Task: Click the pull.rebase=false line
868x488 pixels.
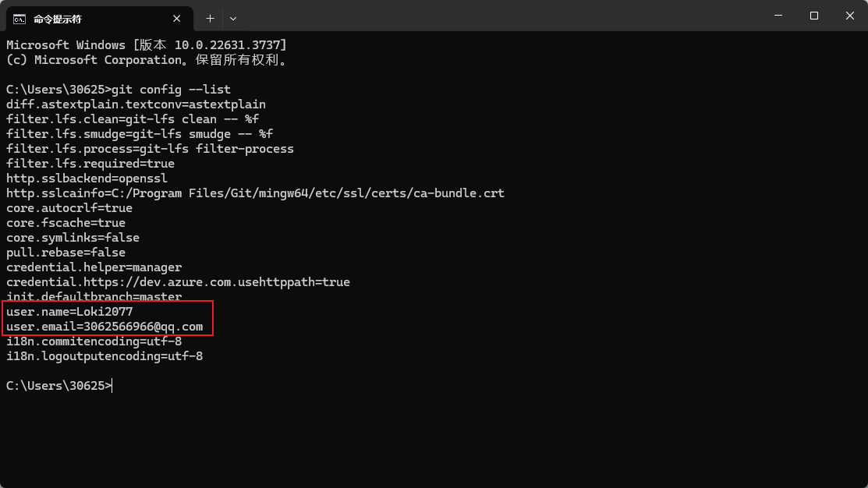Action: point(66,253)
